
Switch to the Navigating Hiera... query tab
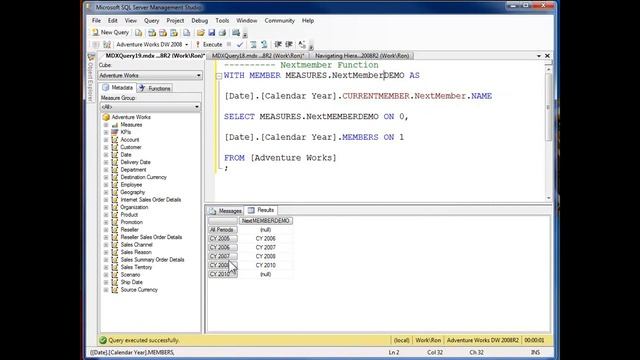pos(362,56)
